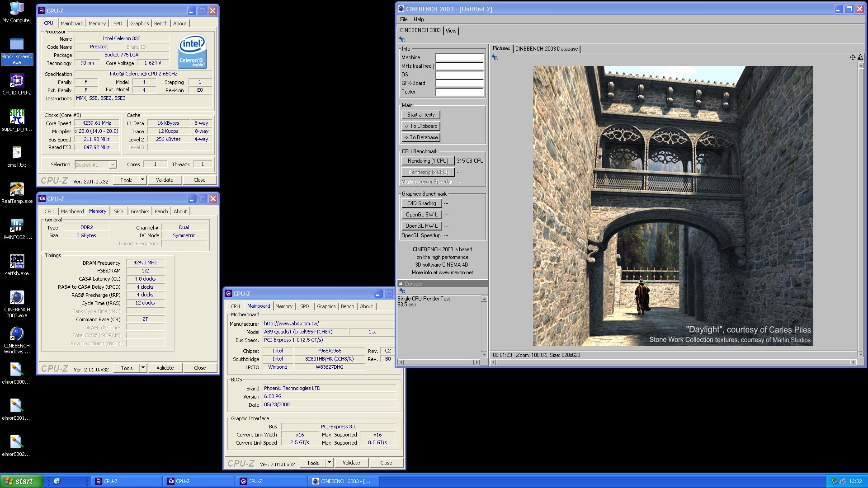Click Tools button in Mainboard window
868x488 pixels.
[x=313, y=463]
